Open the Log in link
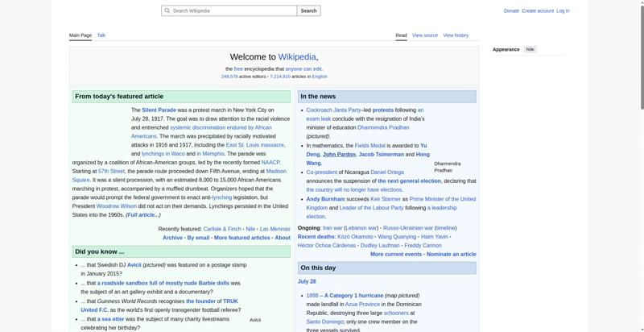Image resolution: width=644 pixels, height=332 pixels. click(x=563, y=11)
